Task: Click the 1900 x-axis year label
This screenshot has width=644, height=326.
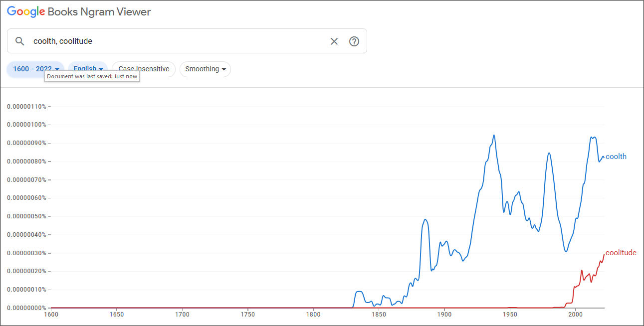Action: click(444, 315)
